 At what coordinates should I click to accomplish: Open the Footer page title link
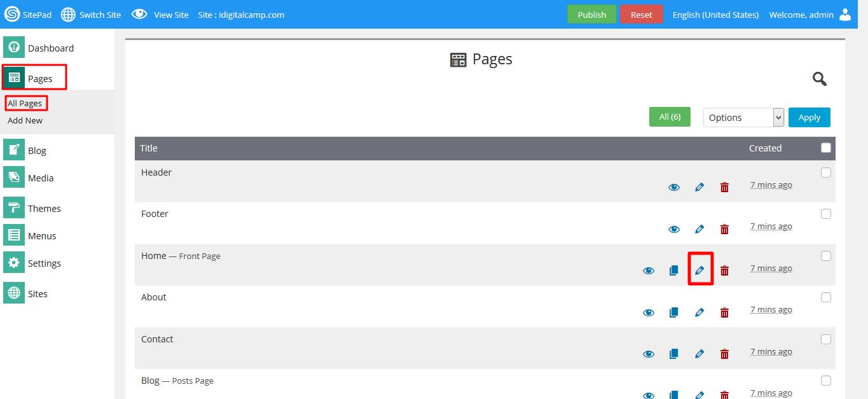pos(155,214)
